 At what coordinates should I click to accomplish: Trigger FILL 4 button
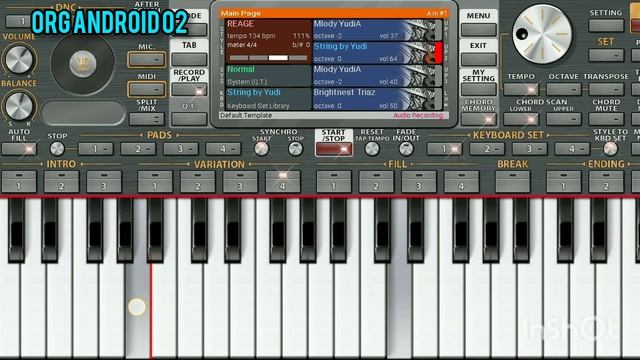click(461, 182)
